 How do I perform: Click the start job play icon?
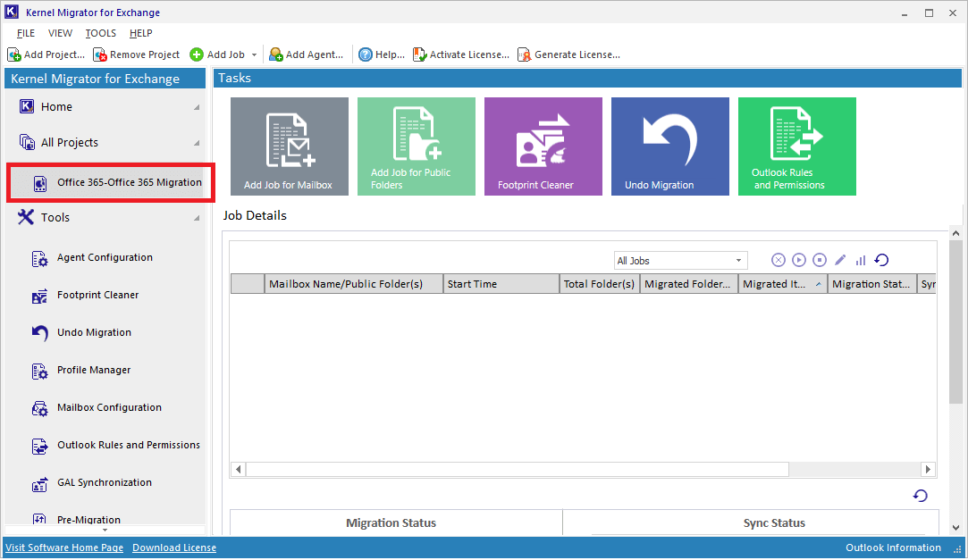pos(799,260)
